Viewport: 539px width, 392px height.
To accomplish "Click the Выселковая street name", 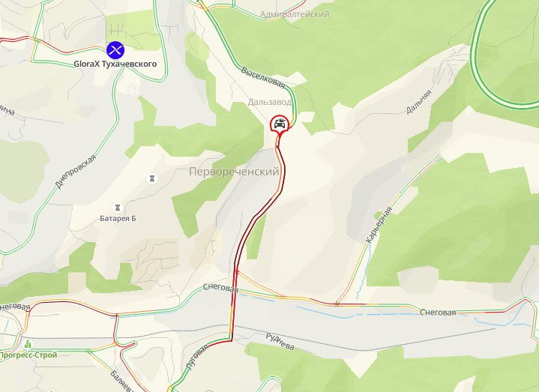I will coord(263,77).
